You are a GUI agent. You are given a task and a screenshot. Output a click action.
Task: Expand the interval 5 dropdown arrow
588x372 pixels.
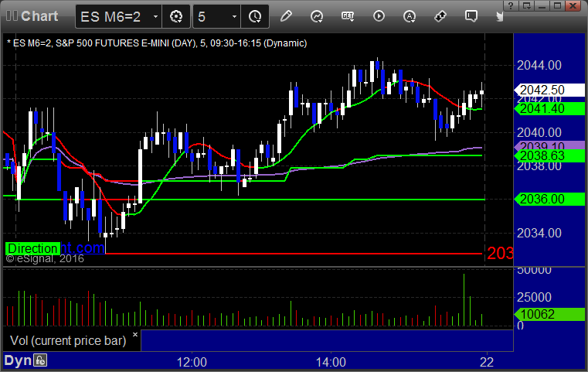coord(234,16)
